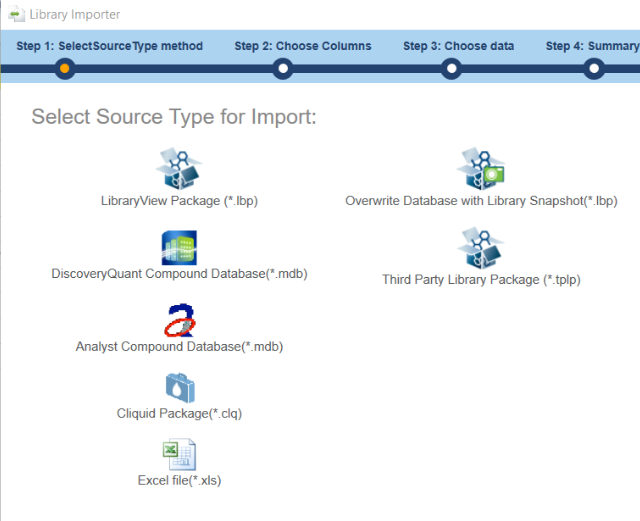Select Overwrite Database with Library Snapshot icon
This screenshot has width=640, height=521.
(481, 169)
